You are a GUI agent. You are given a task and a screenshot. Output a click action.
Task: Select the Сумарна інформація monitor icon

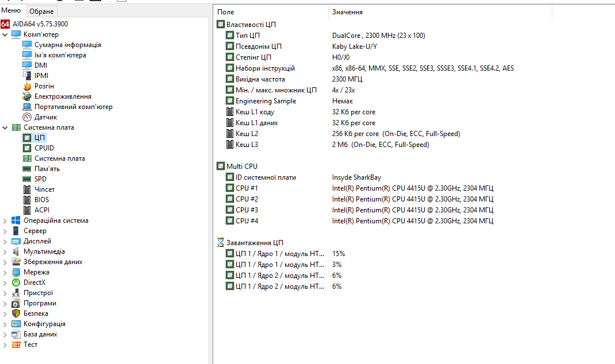click(27, 45)
